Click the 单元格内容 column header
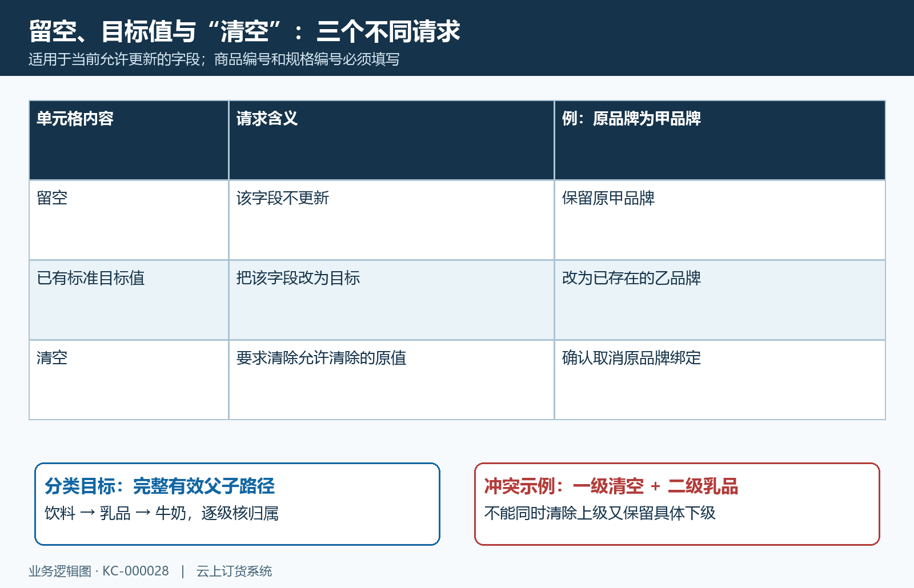This screenshot has width=914, height=588. [x=129, y=140]
